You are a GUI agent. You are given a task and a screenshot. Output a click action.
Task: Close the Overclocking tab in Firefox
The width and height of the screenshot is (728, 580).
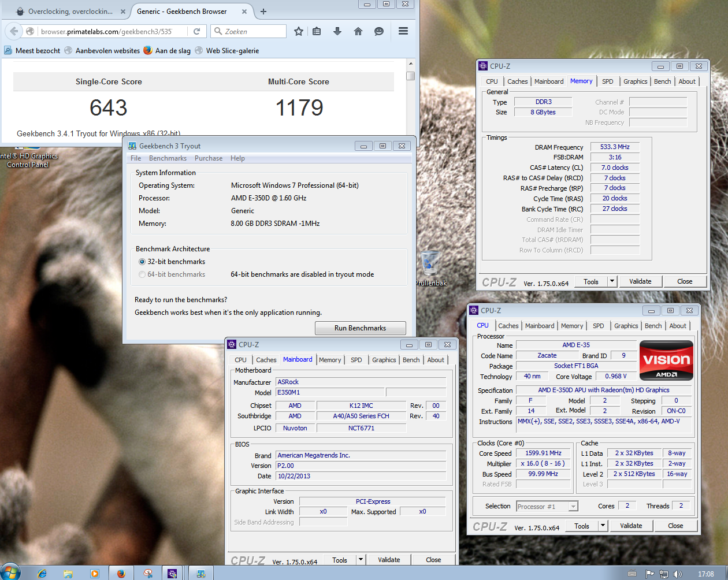pos(122,12)
